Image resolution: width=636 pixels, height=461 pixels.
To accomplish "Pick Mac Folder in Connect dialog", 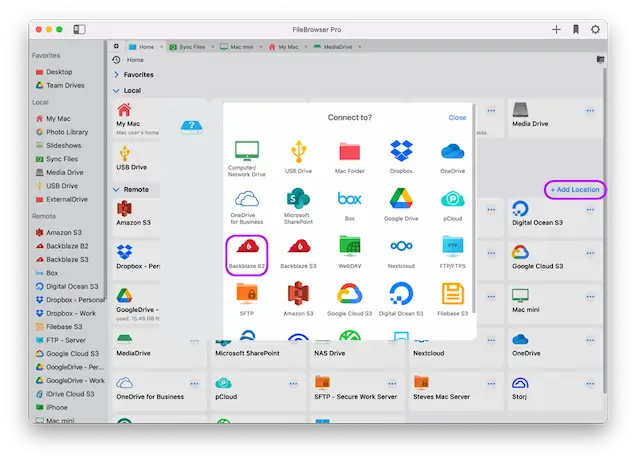I will (x=350, y=158).
